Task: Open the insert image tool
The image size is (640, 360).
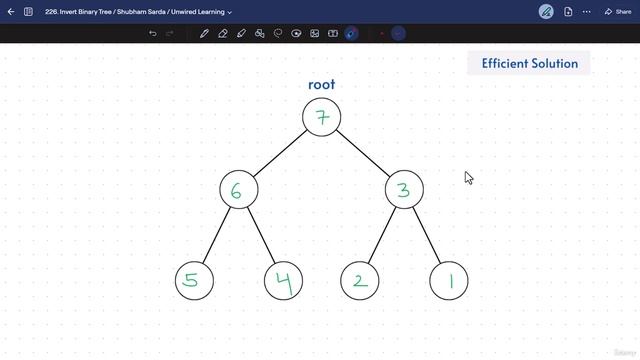Action: pos(315,33)
